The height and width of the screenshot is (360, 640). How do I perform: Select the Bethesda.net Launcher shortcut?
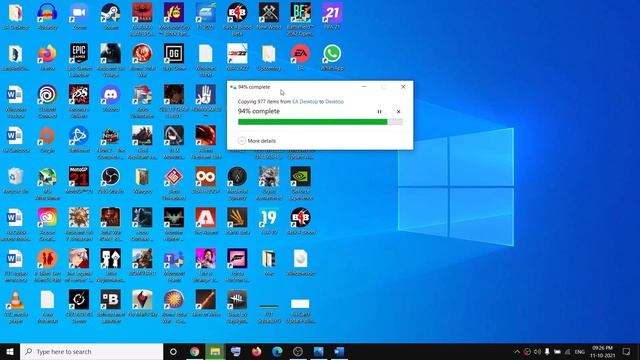tap(111, 307)
